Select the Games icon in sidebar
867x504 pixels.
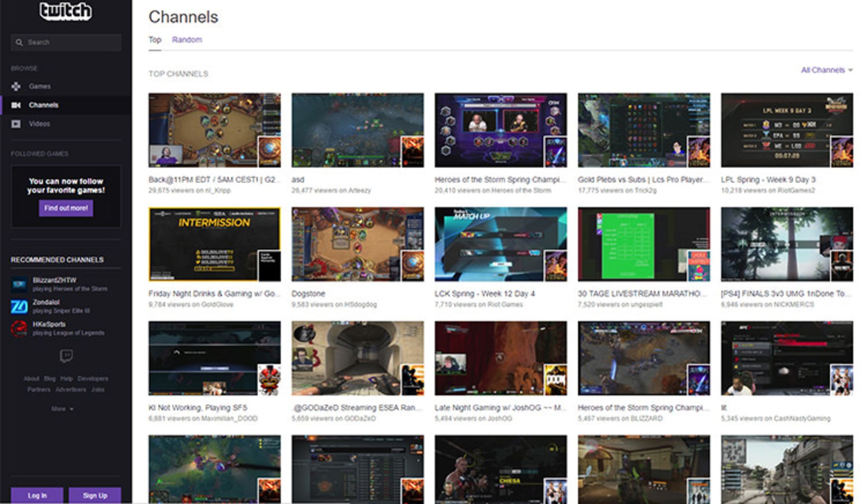(16, 86)
